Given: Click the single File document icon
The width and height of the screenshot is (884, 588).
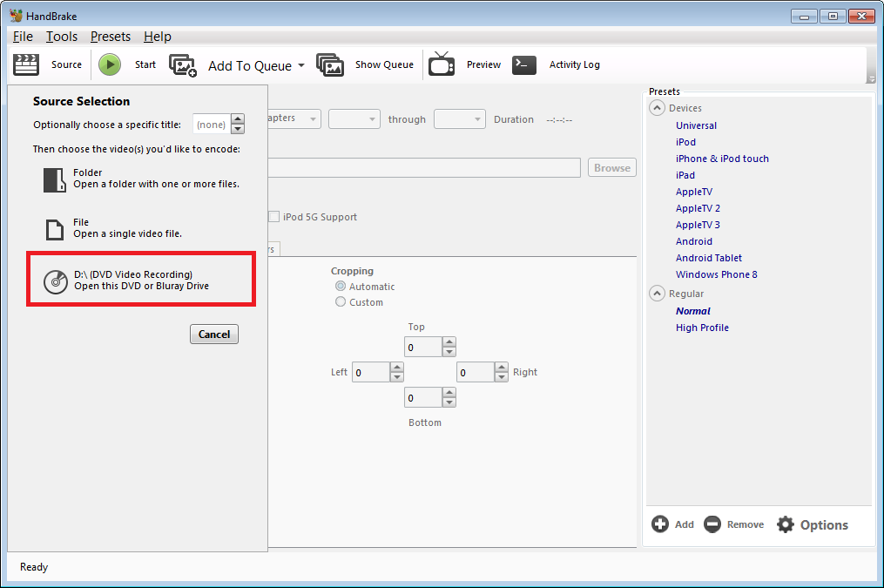Looking at the screenshot, I should point(55,229).
